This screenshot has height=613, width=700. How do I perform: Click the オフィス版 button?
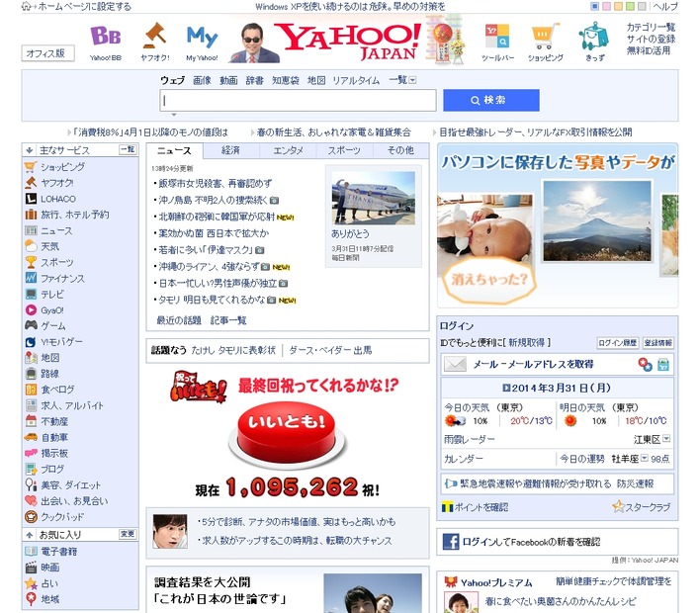[47, 53]
